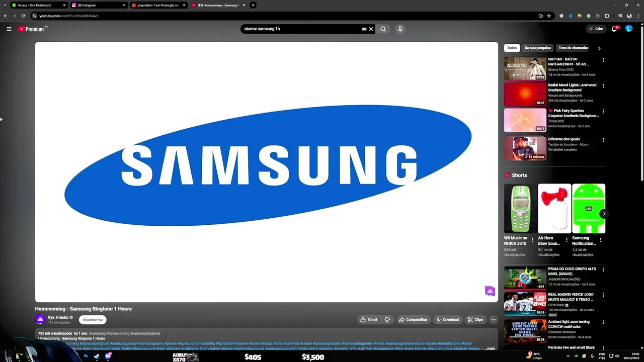Show next Shorts with arrow
644x362 pixels.
click(604, 214)
